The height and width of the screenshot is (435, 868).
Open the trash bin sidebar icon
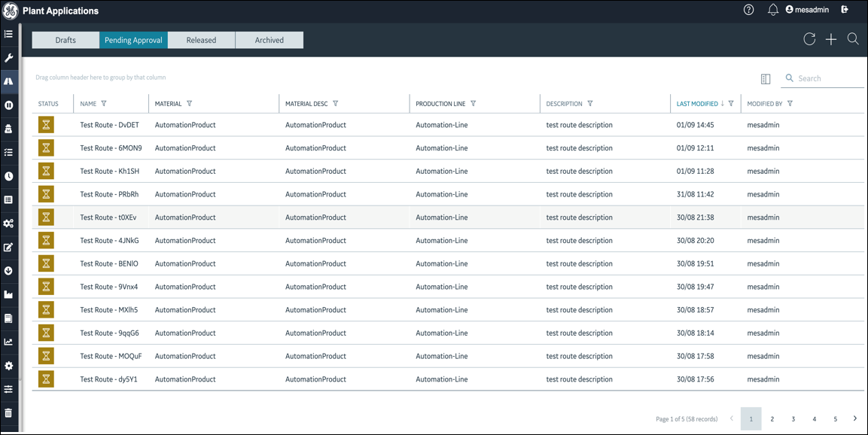click(8, 413)
